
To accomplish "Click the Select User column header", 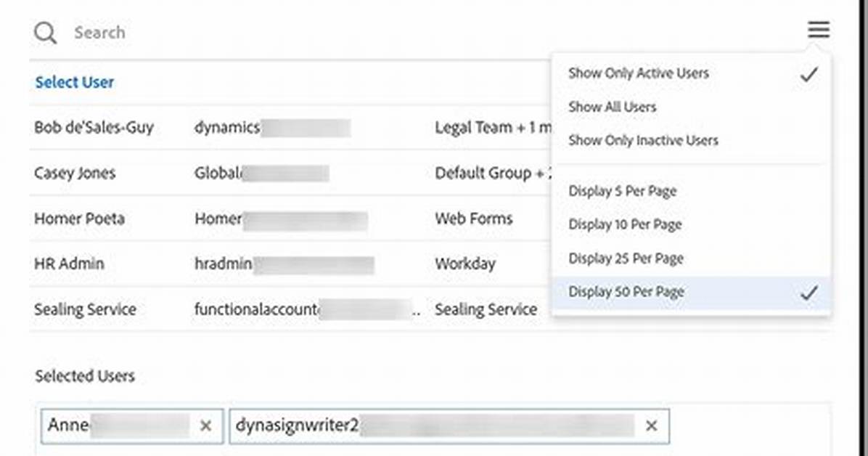I will [75, 83].
